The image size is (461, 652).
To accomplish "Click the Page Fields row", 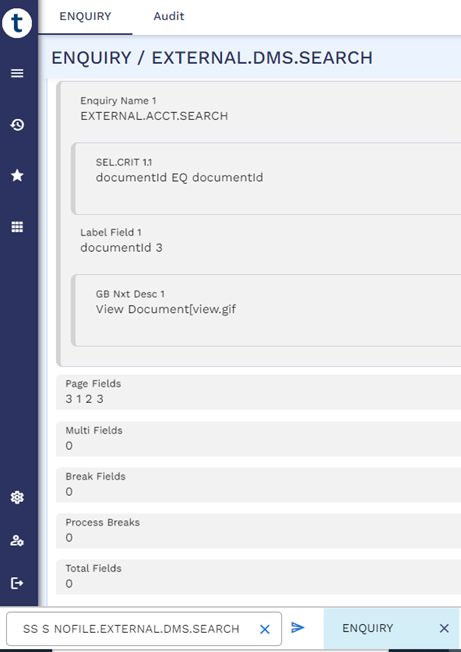I will (x=259, y=392).
